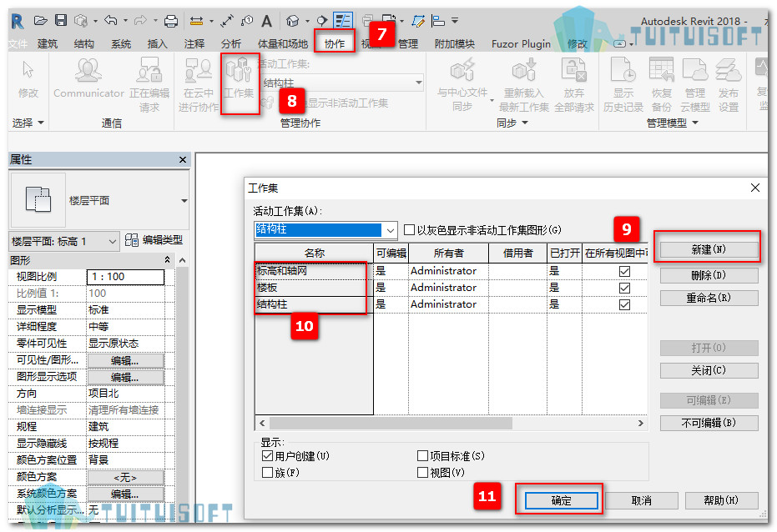Toggle visible-in-all-views checkbox for 楼板 row
Viewport: 777px width, 532px height.
tap(624, 288)
